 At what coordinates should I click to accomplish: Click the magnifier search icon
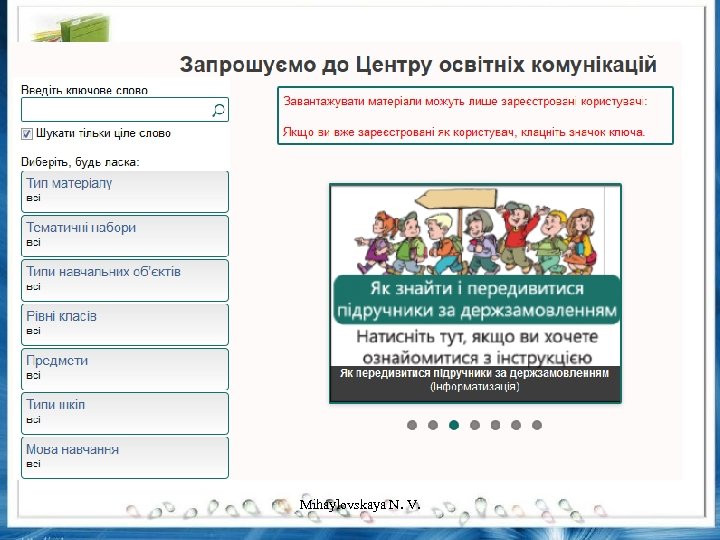(x=219, y=110)
